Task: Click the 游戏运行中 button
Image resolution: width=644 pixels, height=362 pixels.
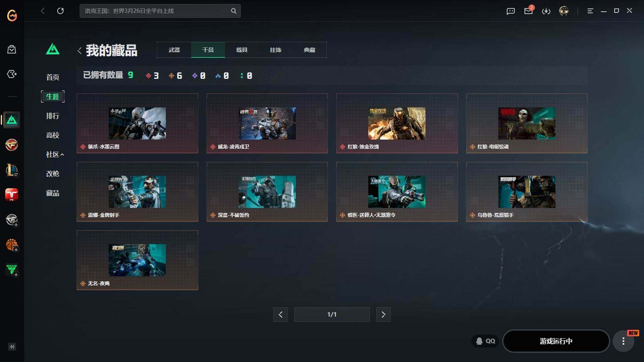Action: (556, 341)
